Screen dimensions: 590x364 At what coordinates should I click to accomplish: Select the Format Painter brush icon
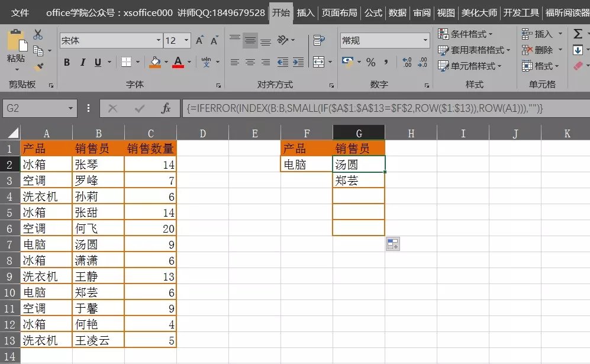point(38,67)
